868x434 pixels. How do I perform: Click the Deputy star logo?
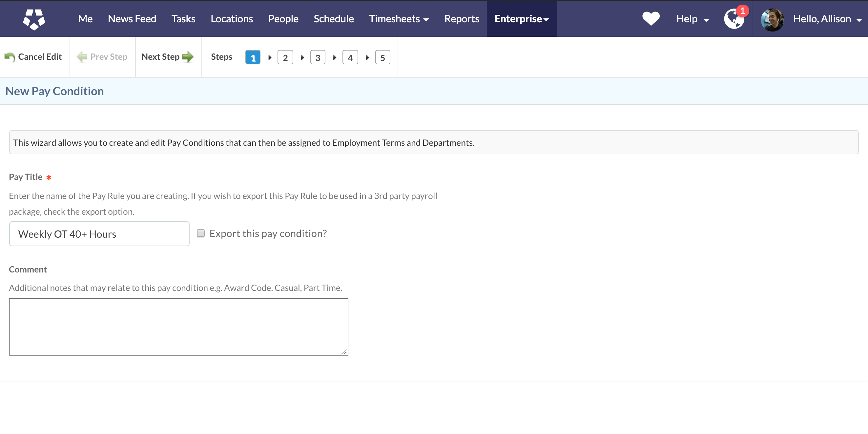(x=34, y=19)
